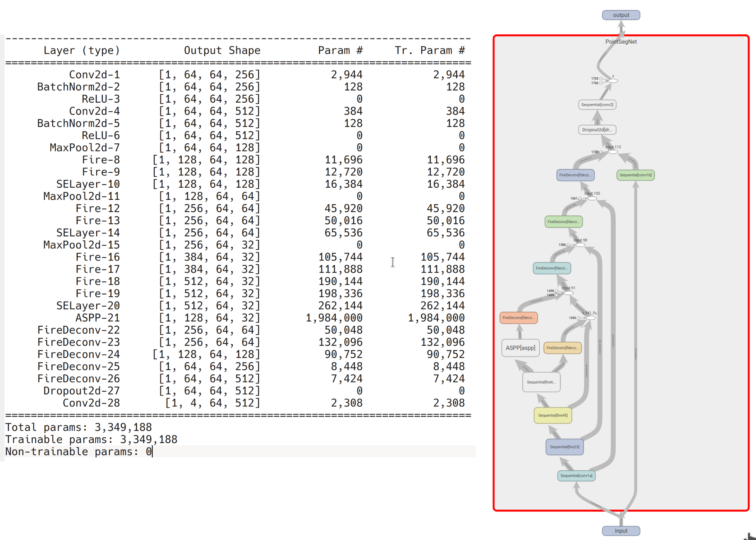Select the Sequential[conv2] node
756x540 pixels.
click(597, 105)
